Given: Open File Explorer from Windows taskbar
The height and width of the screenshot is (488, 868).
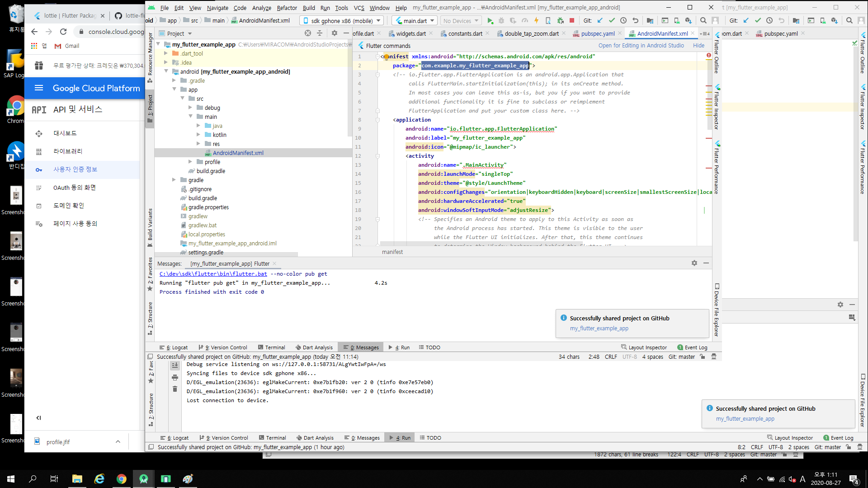Looking at the screenshot, I should pyautogui.click(x=77, y=479).
